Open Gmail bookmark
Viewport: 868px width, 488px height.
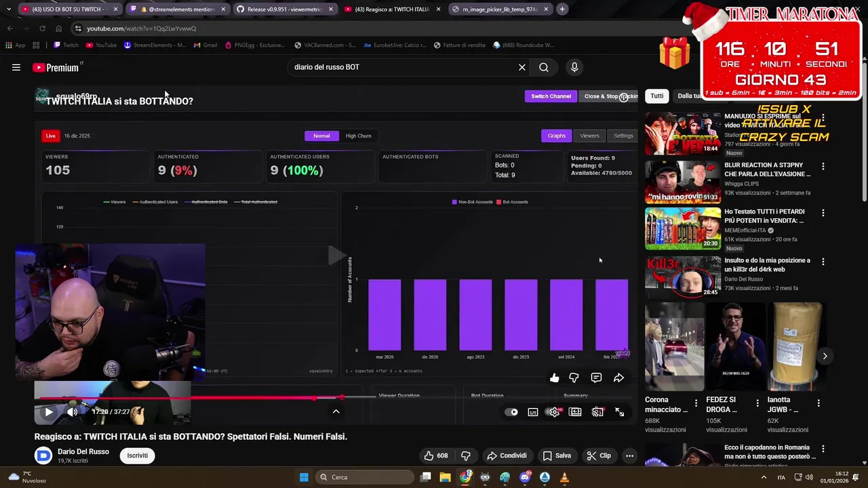point(205,45)
